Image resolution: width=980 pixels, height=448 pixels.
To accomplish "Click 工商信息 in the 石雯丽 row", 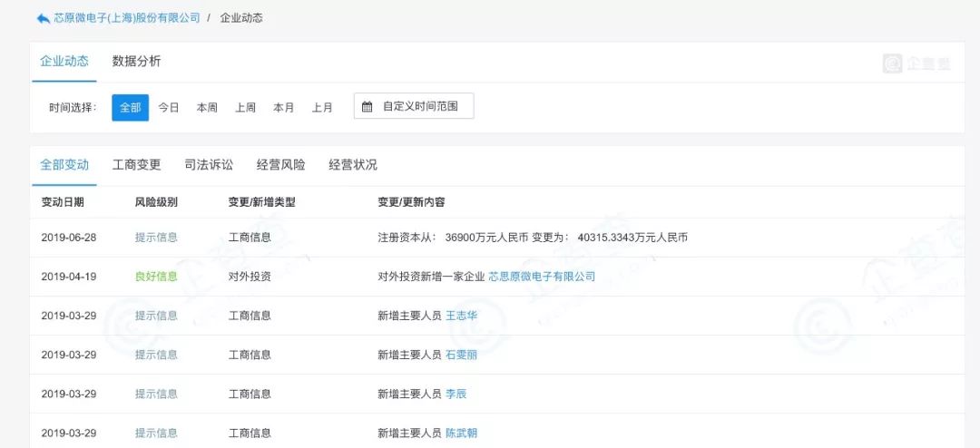I will 250,355.
